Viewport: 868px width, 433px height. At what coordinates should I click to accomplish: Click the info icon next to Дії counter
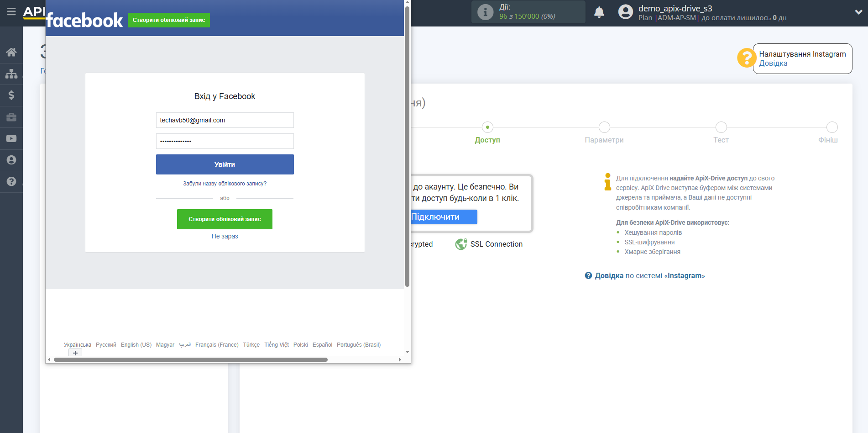pyautogui.click(x=485, y=12)
